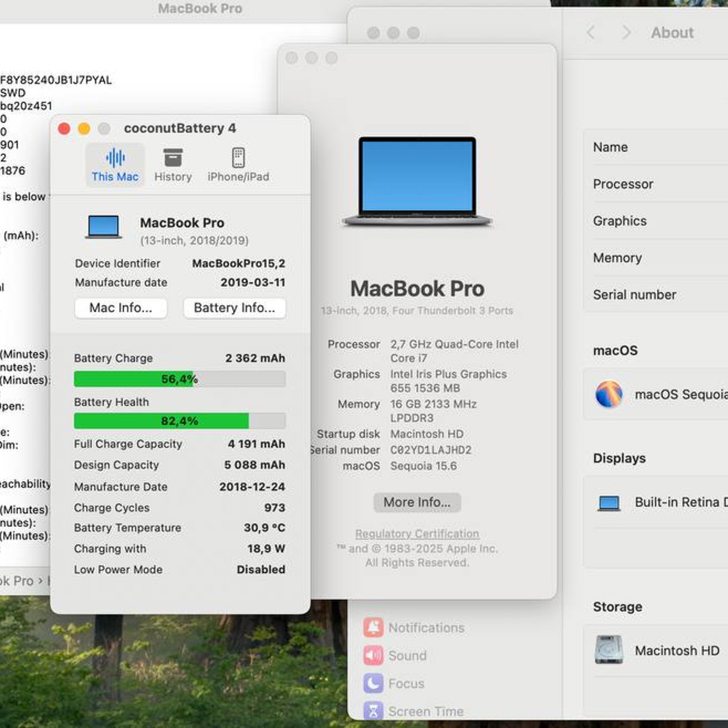Click the Low Power Mode Disabled value
The width and height of the screenshot is (728, 728).
click(x=261, y=569)
